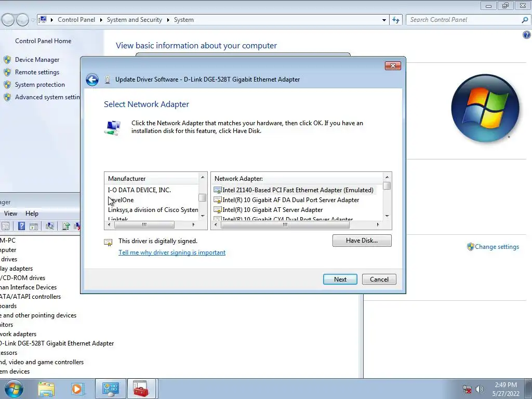Click the volume speaker tray icon
Screen dimensions: 532x399
click(480, 389)
